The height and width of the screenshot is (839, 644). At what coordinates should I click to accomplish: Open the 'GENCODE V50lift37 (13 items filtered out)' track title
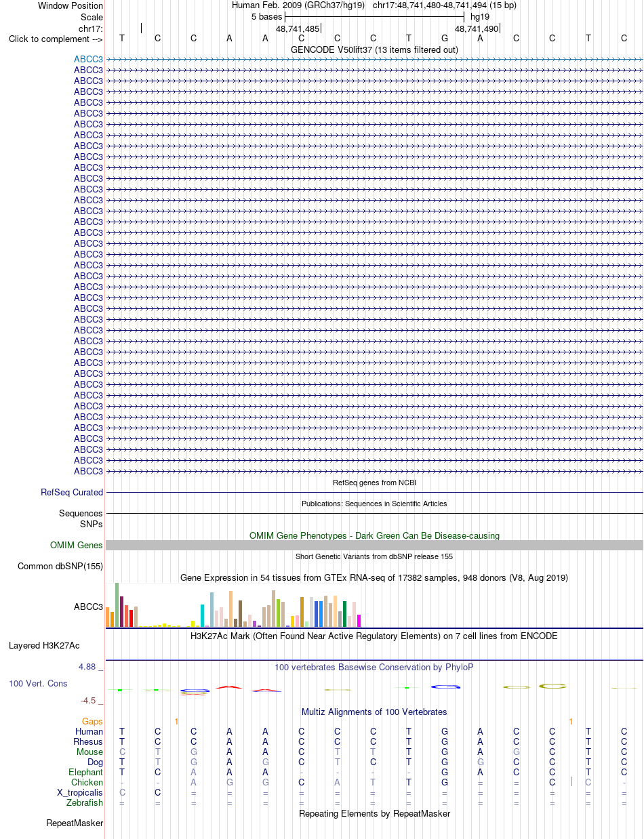(x=374, y=49)
